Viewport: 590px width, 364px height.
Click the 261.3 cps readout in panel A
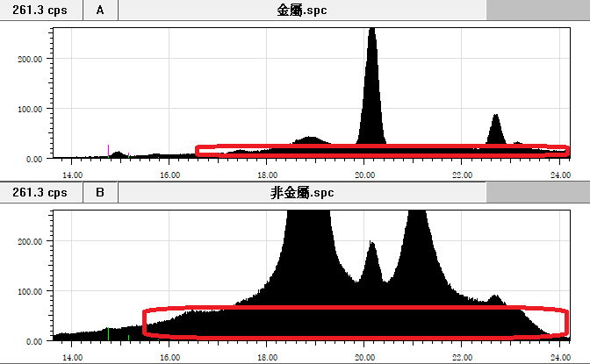[40, 10]
